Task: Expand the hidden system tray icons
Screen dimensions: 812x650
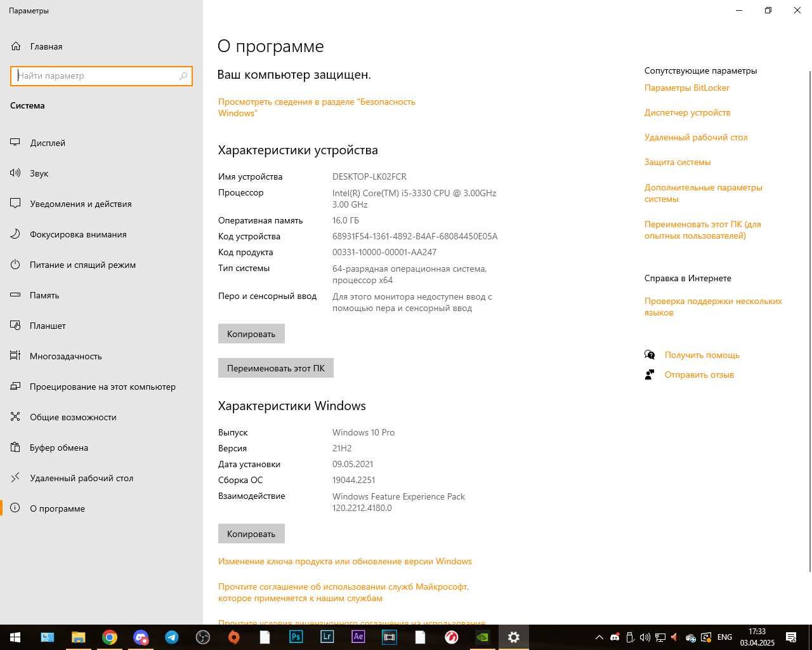Action: 599,637
